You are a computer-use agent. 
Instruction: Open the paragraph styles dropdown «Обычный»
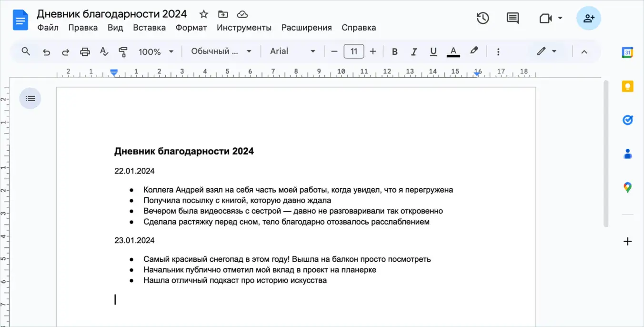(221, 51)
